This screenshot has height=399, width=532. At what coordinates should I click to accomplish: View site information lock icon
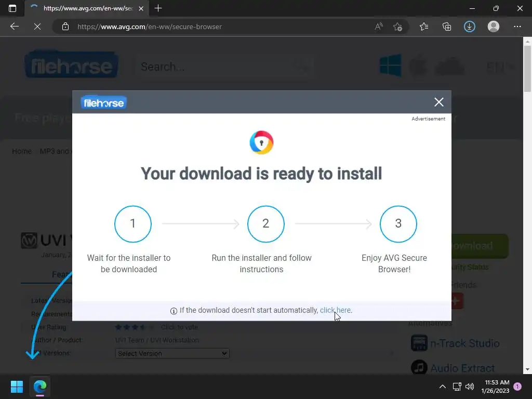pos(65,26)
